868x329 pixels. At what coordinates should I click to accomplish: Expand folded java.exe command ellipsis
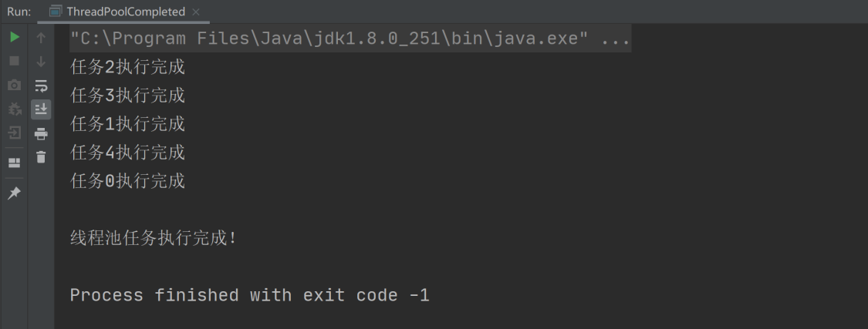coord(615,39)
